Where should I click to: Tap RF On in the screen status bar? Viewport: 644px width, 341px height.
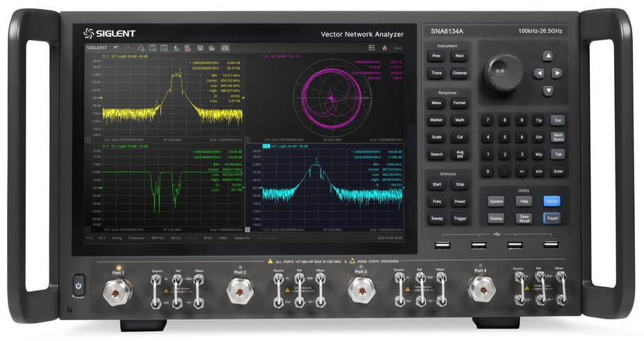(208, 238)
